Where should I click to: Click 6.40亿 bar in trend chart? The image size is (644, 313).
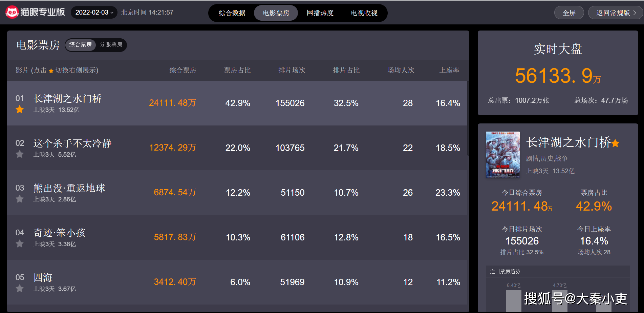click(514, 301)
